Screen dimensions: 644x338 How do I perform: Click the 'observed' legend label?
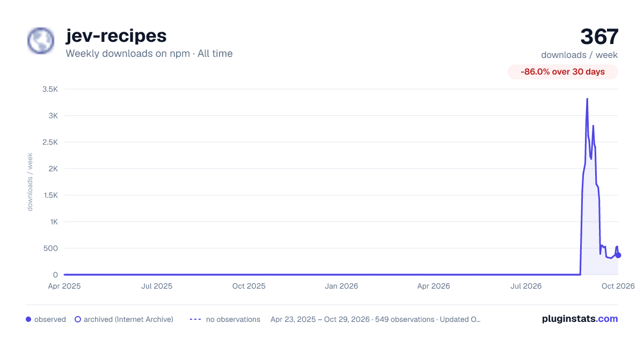point(50,319)
